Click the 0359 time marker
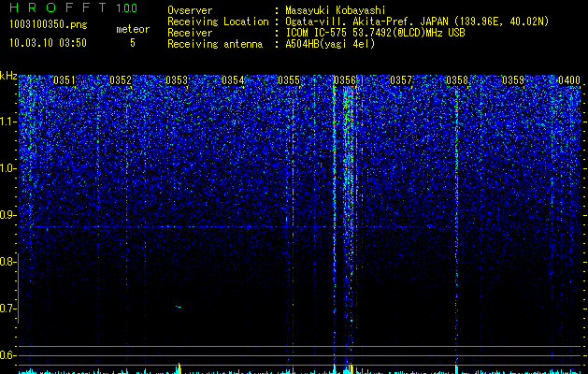588x374 pixels. point(513,80)
